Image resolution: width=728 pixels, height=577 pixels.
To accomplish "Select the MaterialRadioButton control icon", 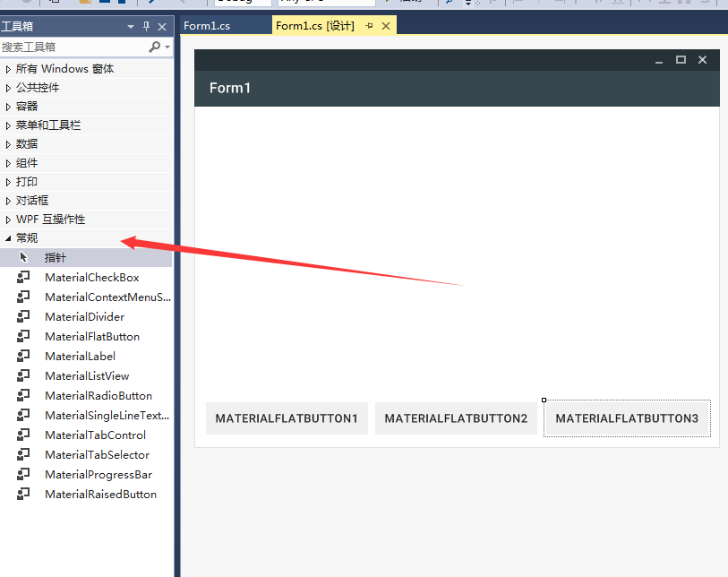I will click(x=23, y=396).
